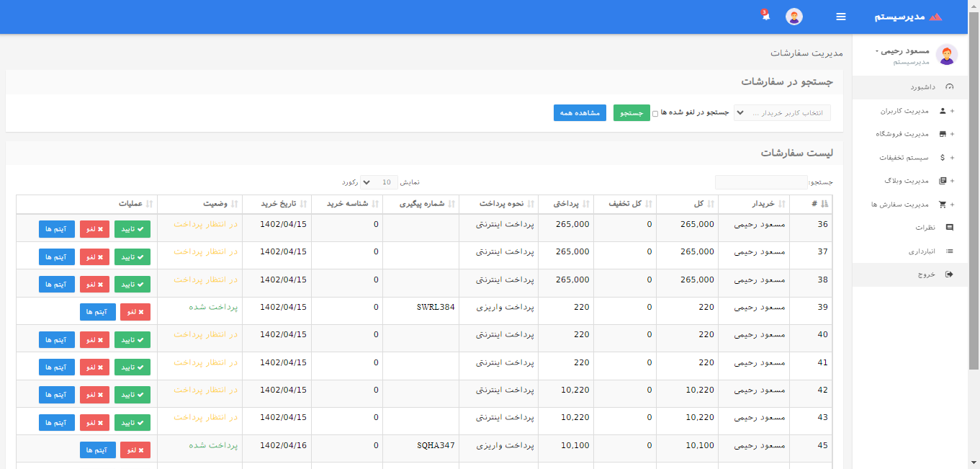Confirm order 36 with تایید button
The image size is (980, 469).
(x=132, y=229)
